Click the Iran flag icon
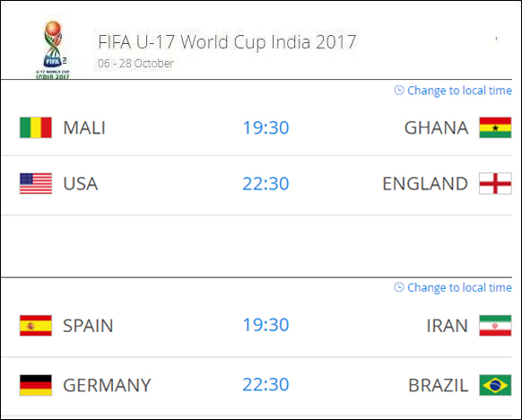Viewport: 522px width, 420px height. tap(495, 326)
